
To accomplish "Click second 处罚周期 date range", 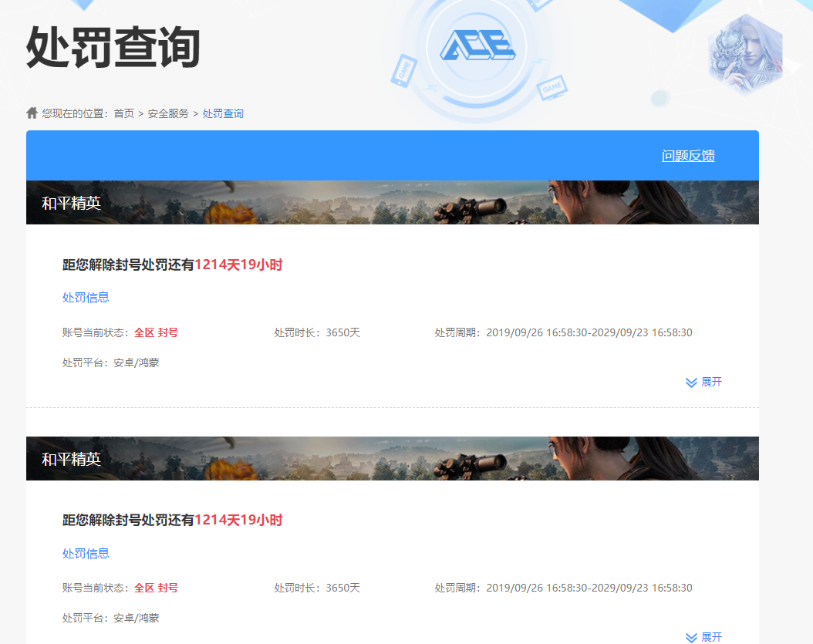I will 564,588.
